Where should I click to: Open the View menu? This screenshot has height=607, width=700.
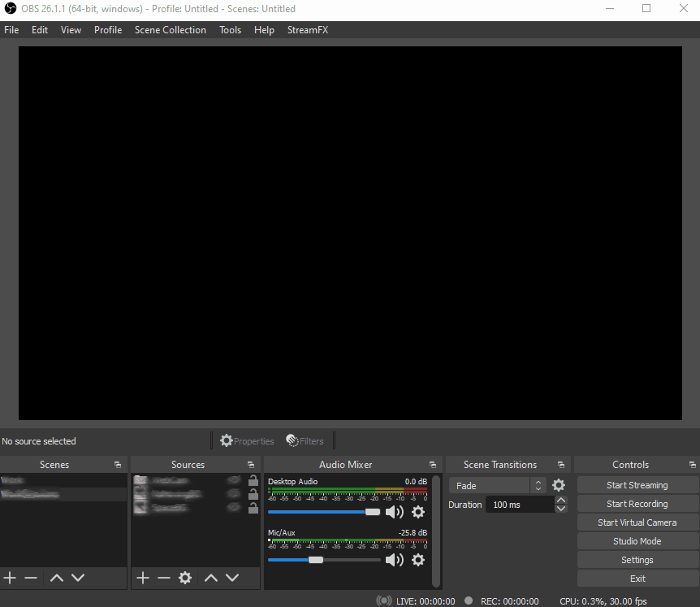pyautogui.click(x=71, y=30)
